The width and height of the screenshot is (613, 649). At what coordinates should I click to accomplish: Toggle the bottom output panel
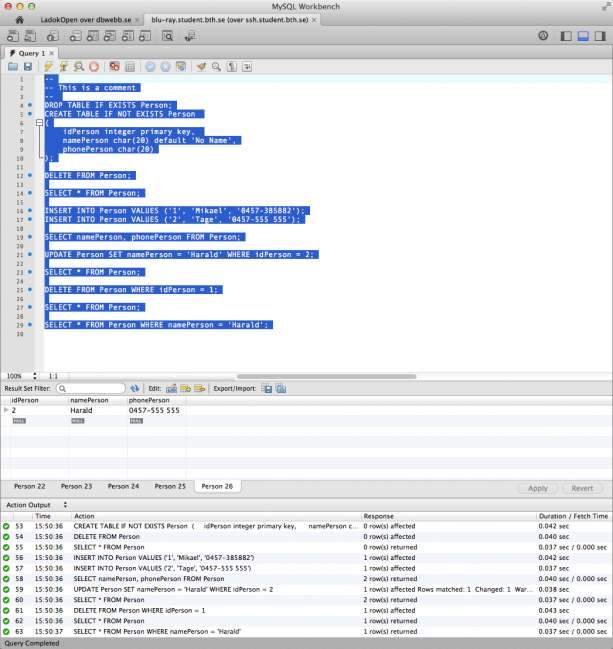pos(583,36)
